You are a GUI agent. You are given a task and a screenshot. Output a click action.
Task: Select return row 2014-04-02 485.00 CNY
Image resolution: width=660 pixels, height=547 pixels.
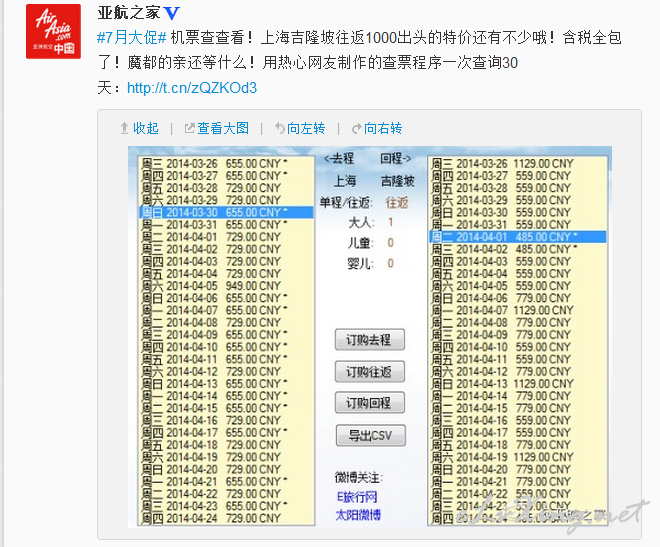518,249
